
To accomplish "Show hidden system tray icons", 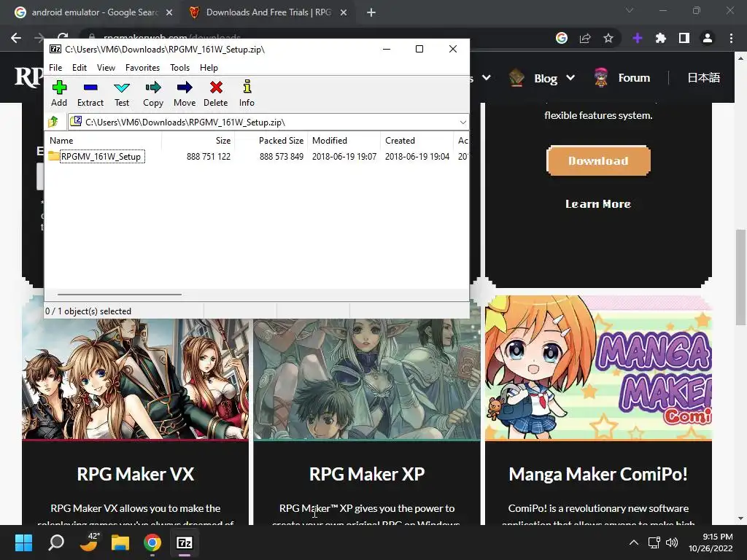I will tap(634, 542).
